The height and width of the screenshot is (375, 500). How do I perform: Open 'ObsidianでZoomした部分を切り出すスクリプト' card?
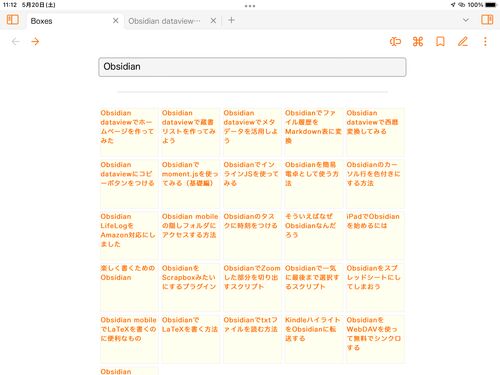(x=252, y=287)
